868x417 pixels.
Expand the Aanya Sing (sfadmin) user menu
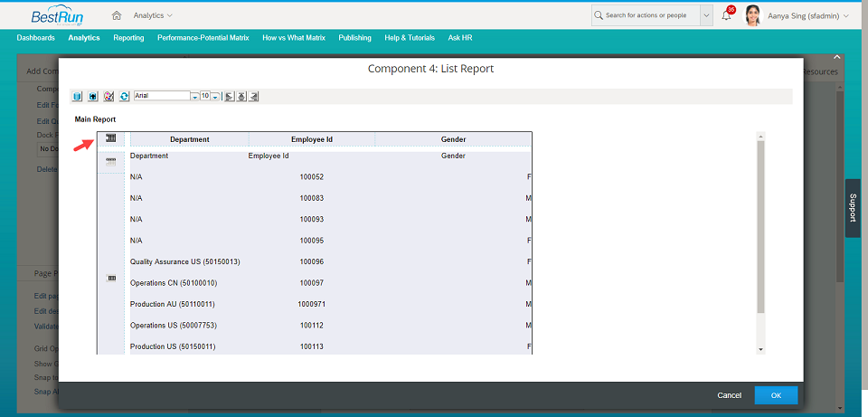[846, 16]
